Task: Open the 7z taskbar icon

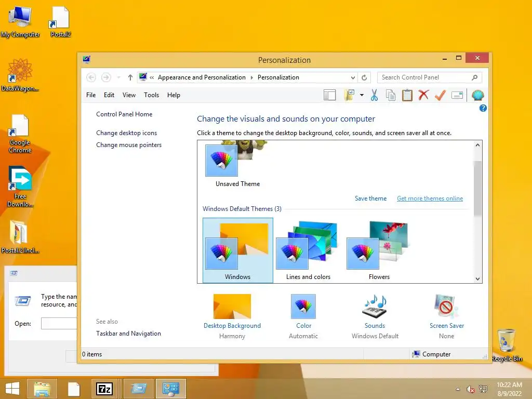Action: [104, 389]
